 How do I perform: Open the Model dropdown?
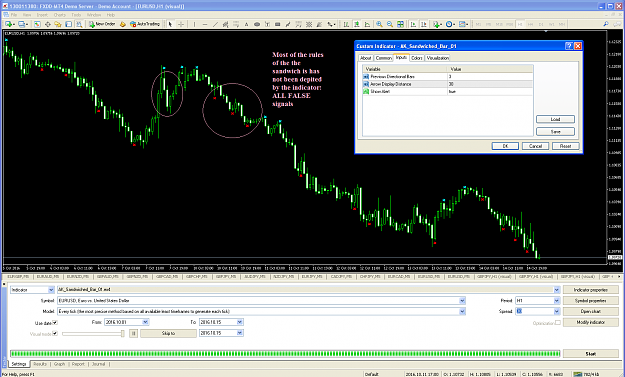[x=462, y=311]
